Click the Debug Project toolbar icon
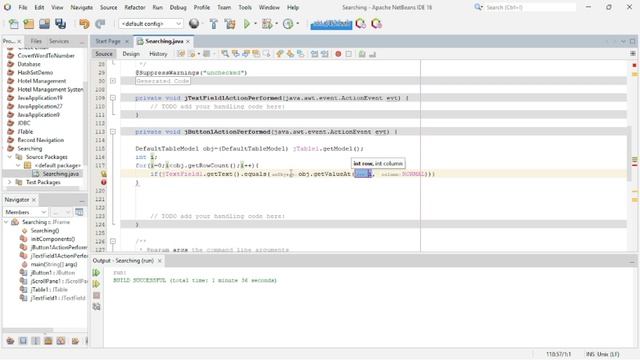This screenshot has width=640, height=360. coord(267,24)
